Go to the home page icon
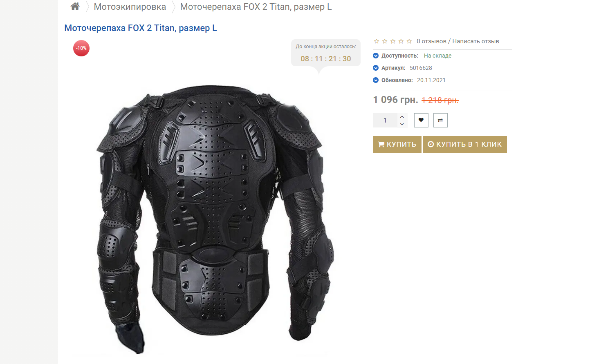 pos(75,6)
